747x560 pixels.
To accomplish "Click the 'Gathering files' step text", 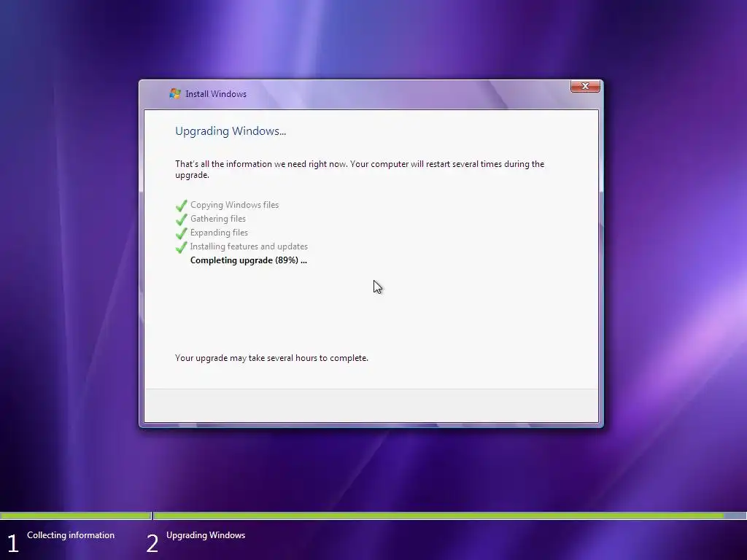I will [218, 219].
